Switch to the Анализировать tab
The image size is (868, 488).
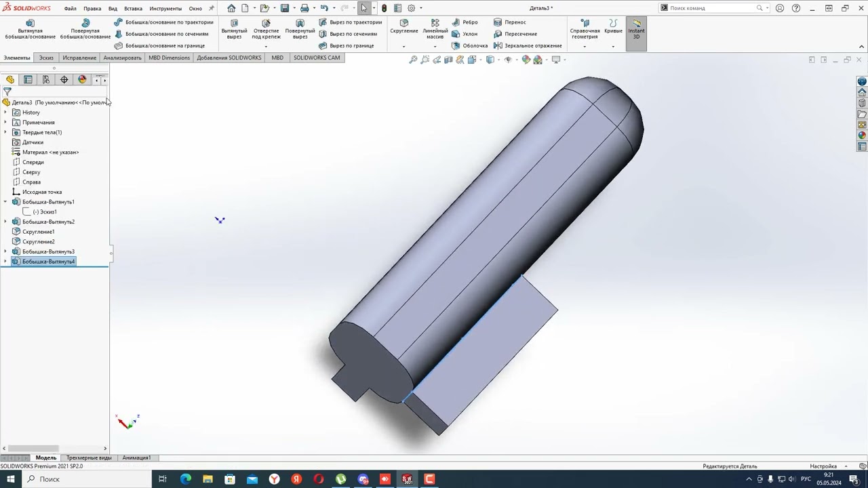coord(122,58)
